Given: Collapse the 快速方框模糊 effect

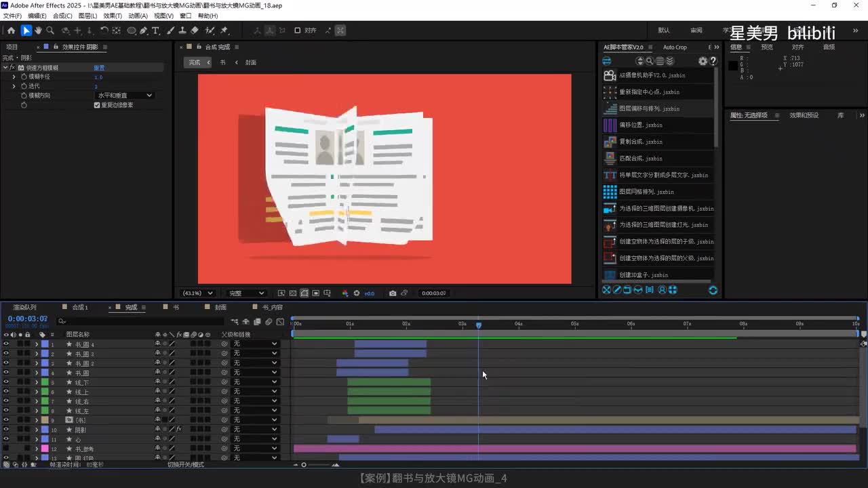Looking at the screenshot, I should (5, 68).
